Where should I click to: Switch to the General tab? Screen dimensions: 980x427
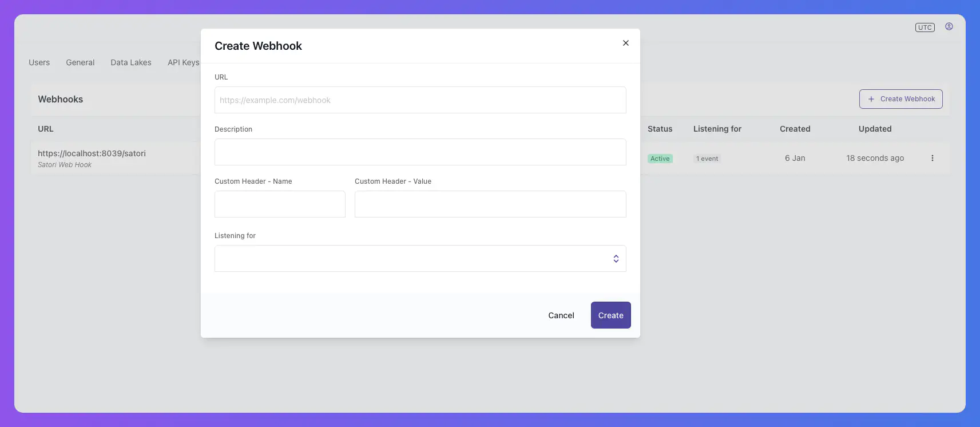tap(80, 62)
